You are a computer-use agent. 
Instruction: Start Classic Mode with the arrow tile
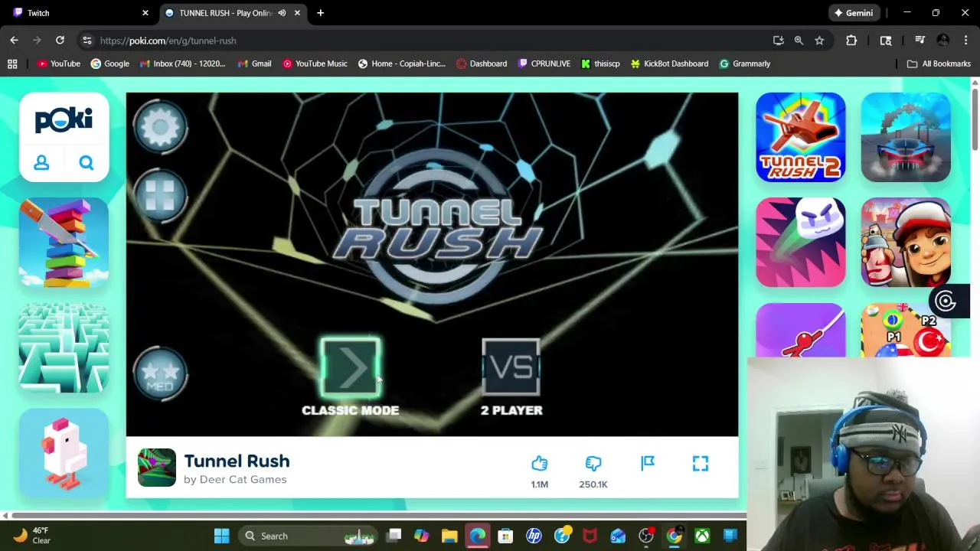click(351, 368)
